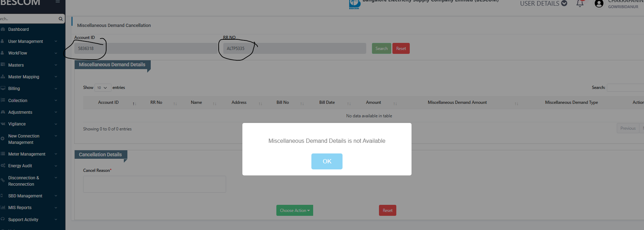Click the notification bell icon

[x=580, y=4]
